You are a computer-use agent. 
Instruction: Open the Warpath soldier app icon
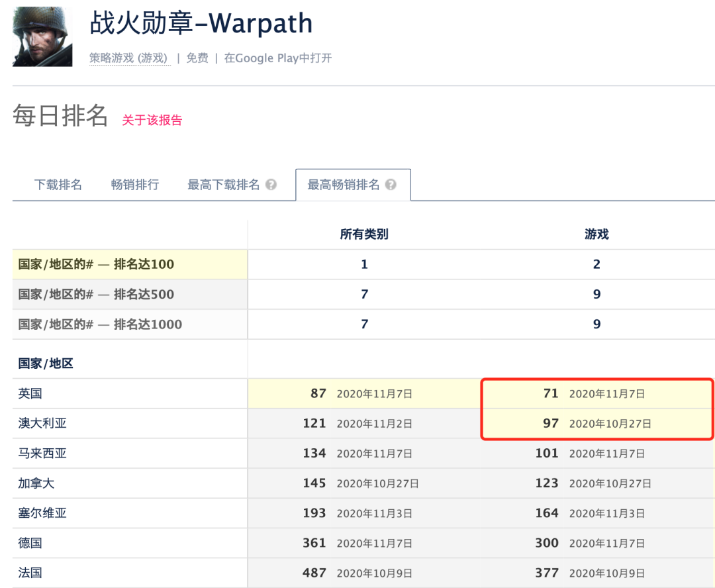[42, 36]
